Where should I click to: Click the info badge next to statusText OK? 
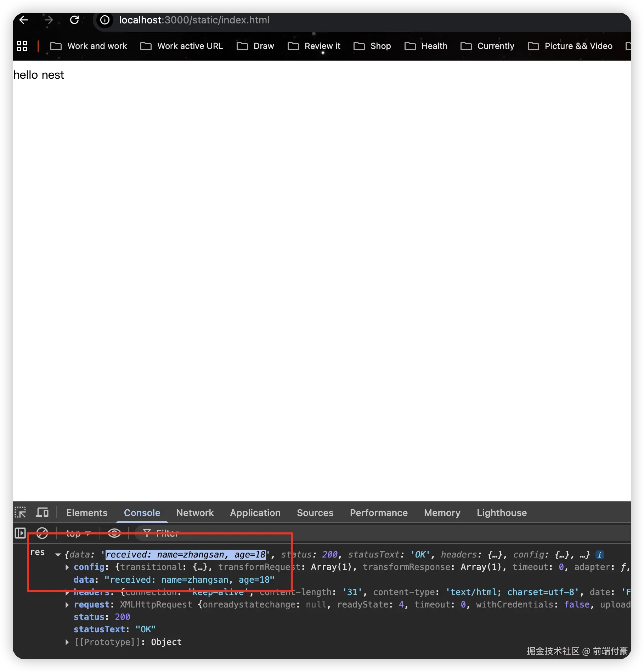[600, 555]
